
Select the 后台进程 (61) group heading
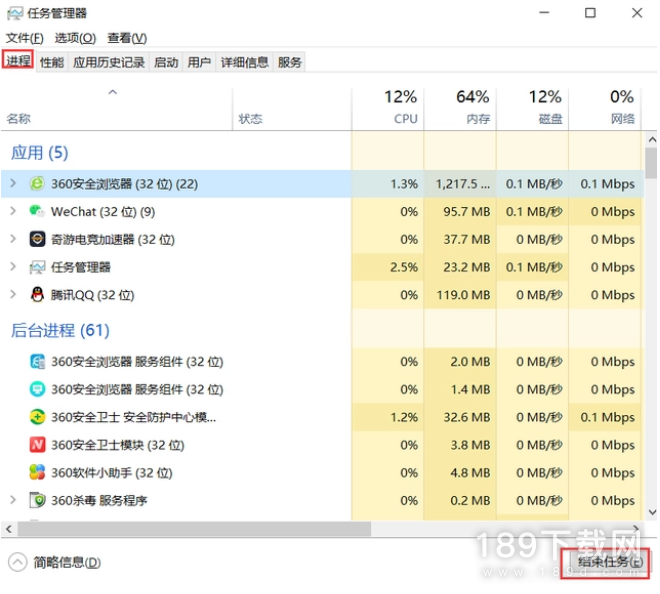(x=60, y=330)
